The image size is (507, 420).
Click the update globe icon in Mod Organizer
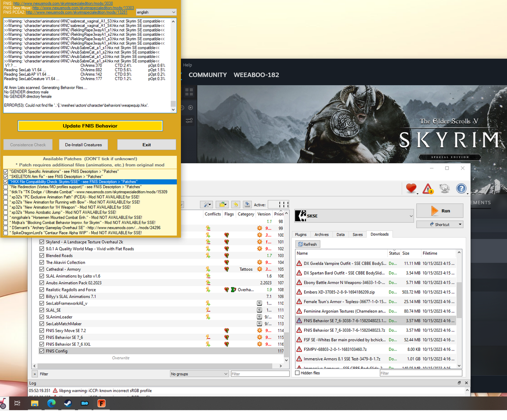[x=444, y=189]
